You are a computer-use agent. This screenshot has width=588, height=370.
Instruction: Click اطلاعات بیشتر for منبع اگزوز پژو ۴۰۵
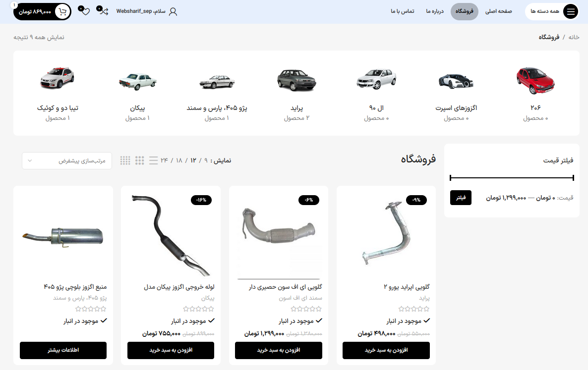[63, 351]
